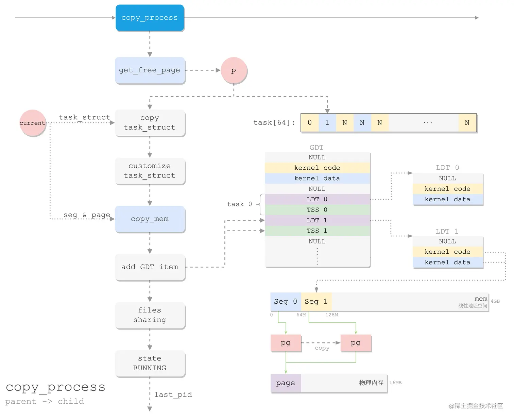The image size is (514, 420).
Task: Click task array cell 0
Action: (310, 122)
